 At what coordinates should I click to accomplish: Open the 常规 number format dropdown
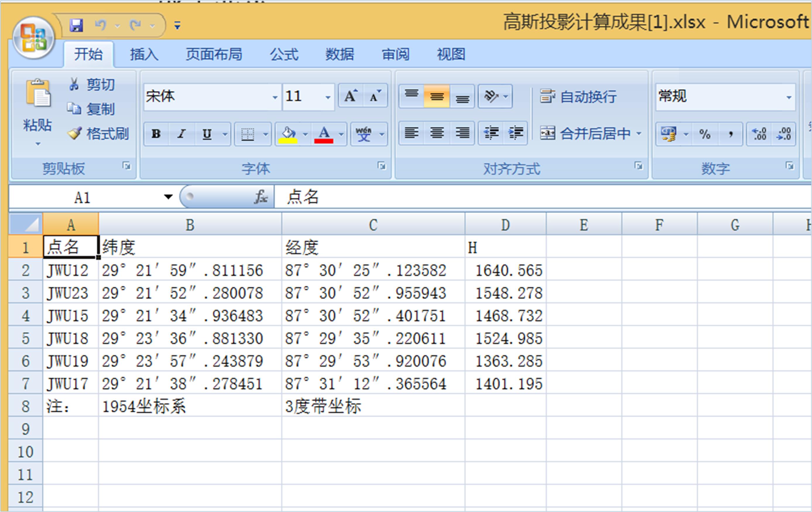tap(789, 97)
